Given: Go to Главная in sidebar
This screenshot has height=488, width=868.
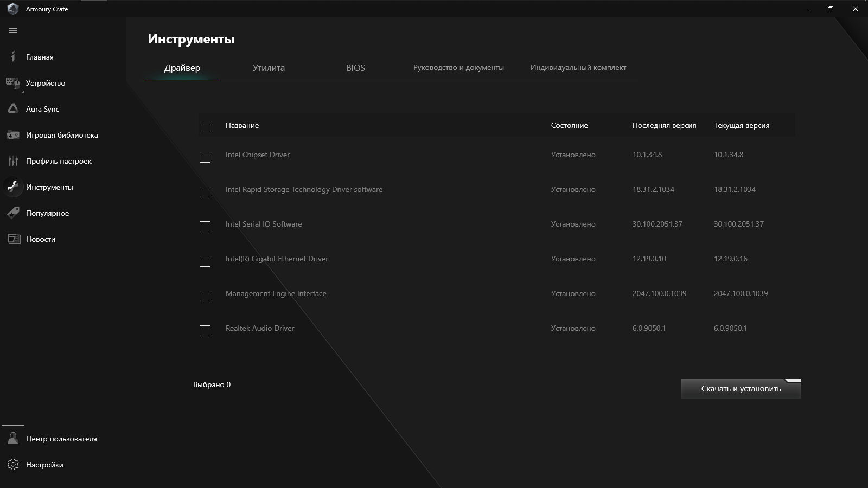Looking at the screenshot, I should (x=40, y=57).
